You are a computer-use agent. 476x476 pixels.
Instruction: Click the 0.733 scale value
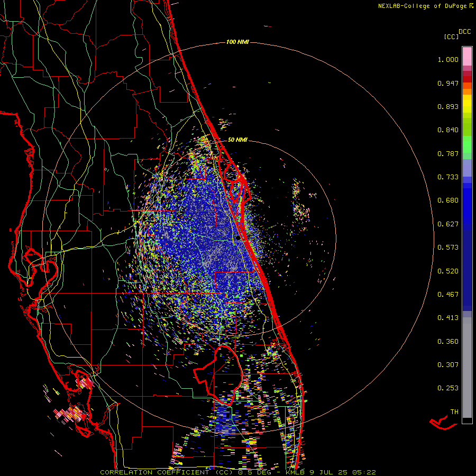[x=448, y=177]
